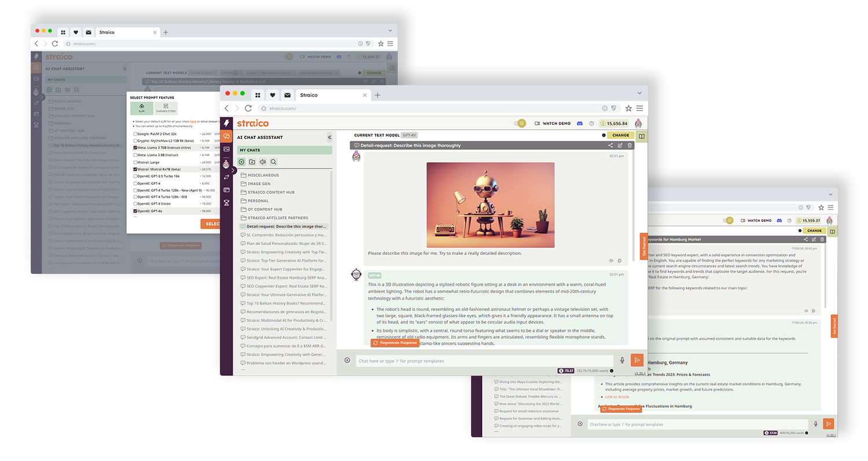Screen dimensions: 868x461
Task: Click the speaker icon above middle window chat folders
Action: coord(263,162)
